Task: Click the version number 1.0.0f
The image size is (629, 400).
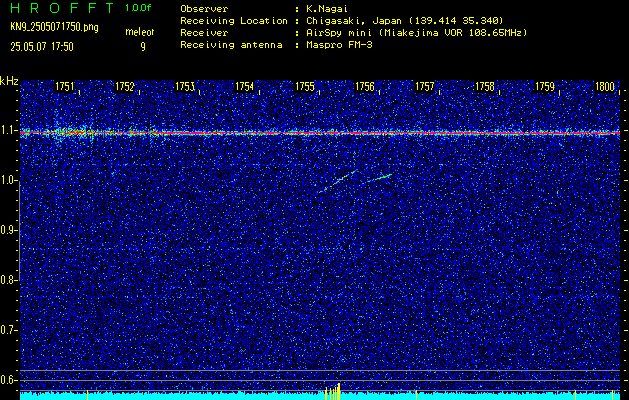Action: click(138, 8)
